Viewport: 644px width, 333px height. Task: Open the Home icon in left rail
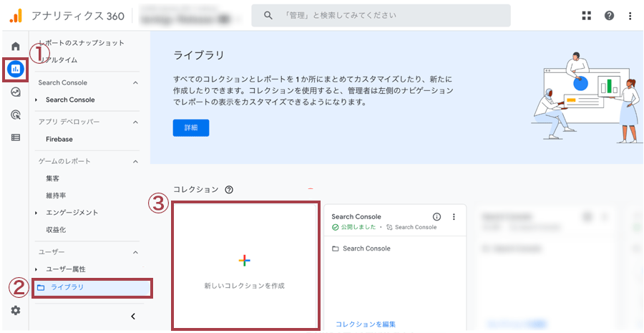[x=15, y=47]
